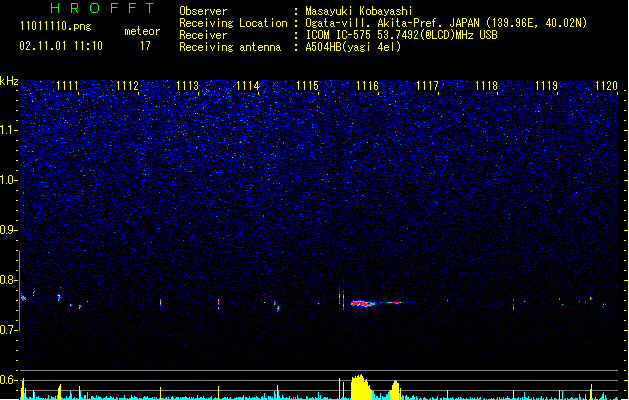This screenshot has height=400, width=629.
Task: Click the 0.7 kHz axis label
Action: [9, 330]
